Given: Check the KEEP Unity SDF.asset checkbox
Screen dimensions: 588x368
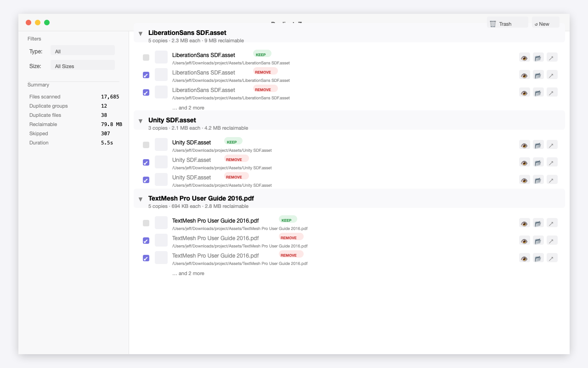Looking at the screenshot, I should point(146,145).
